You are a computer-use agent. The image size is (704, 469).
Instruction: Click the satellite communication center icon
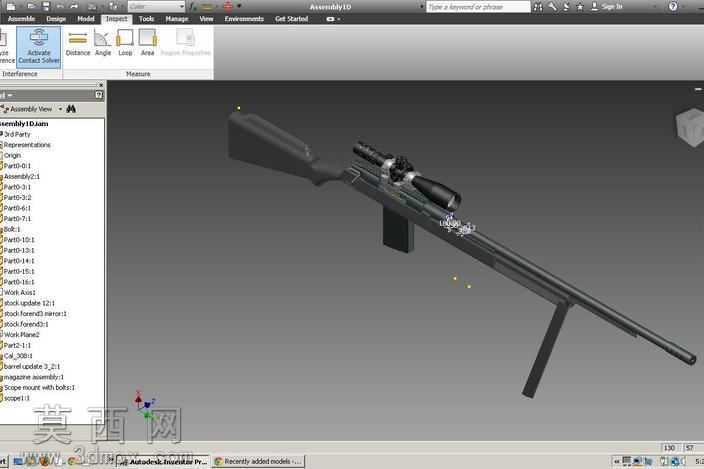[x=566, y=7]
